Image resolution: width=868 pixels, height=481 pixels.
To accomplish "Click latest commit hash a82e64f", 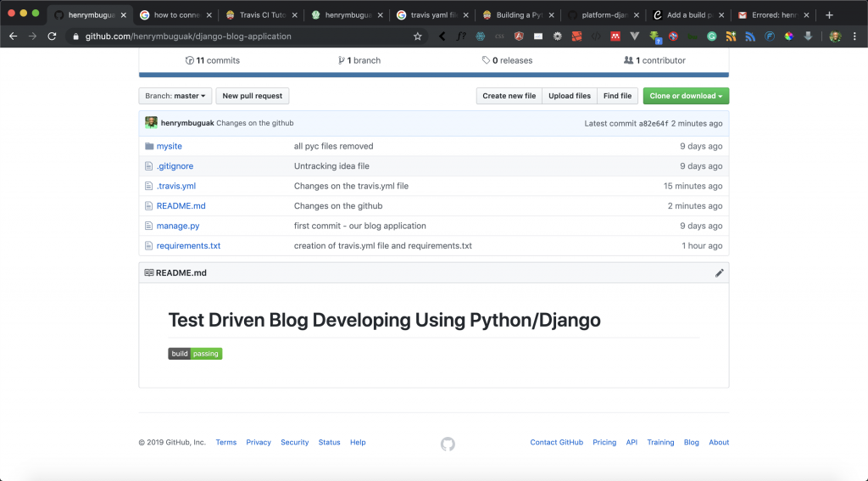I will pos(654,124).
